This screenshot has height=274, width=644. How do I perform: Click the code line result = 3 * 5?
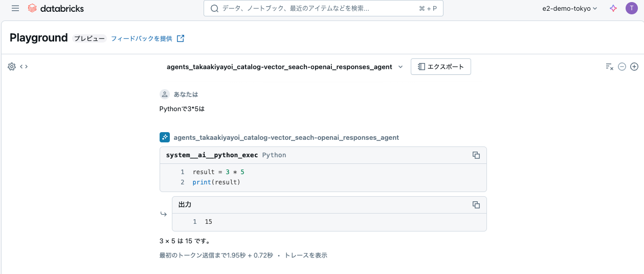pyautogui.click(x=218, y=172)
